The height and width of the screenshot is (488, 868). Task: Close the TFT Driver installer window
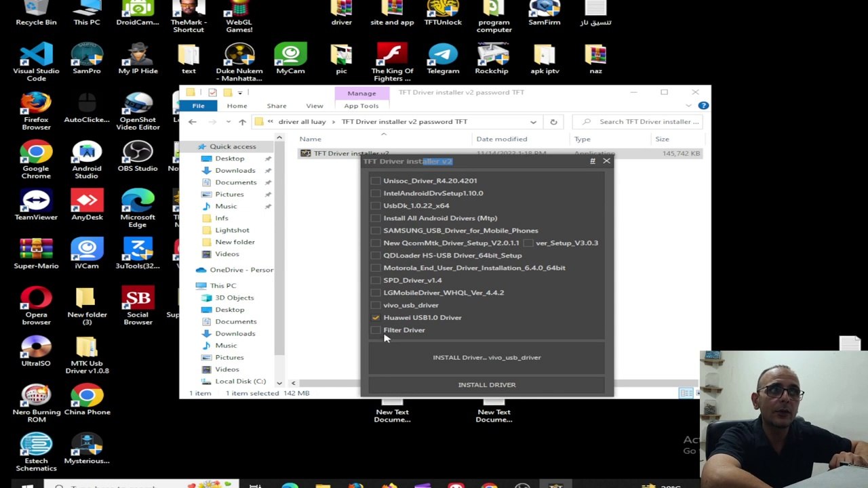pyautogui.click(x=606, y=161)
